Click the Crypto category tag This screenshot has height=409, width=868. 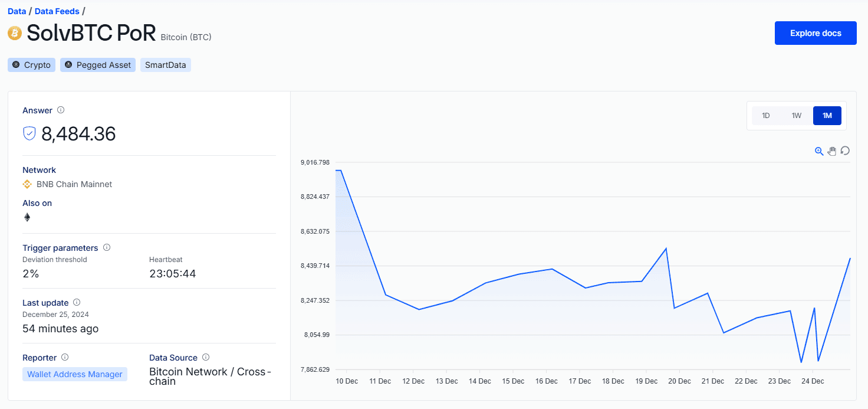32,65
